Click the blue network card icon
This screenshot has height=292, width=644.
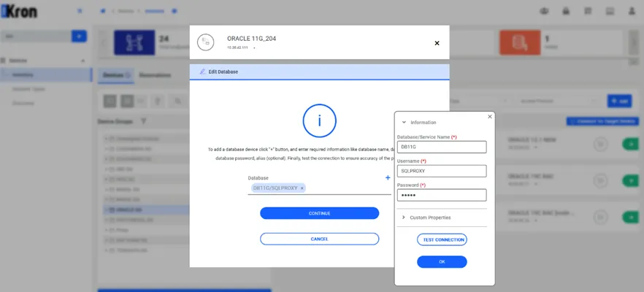coord(134,42)
